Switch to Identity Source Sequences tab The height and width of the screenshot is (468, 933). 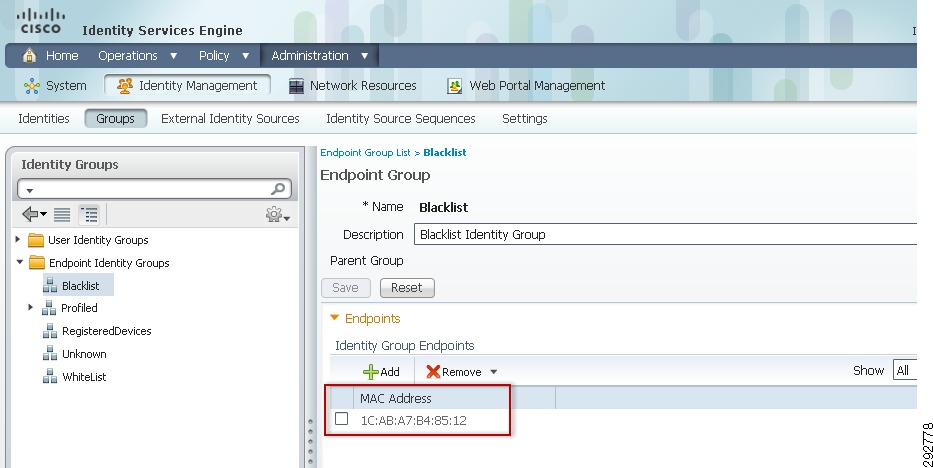(x=400, y=118)
